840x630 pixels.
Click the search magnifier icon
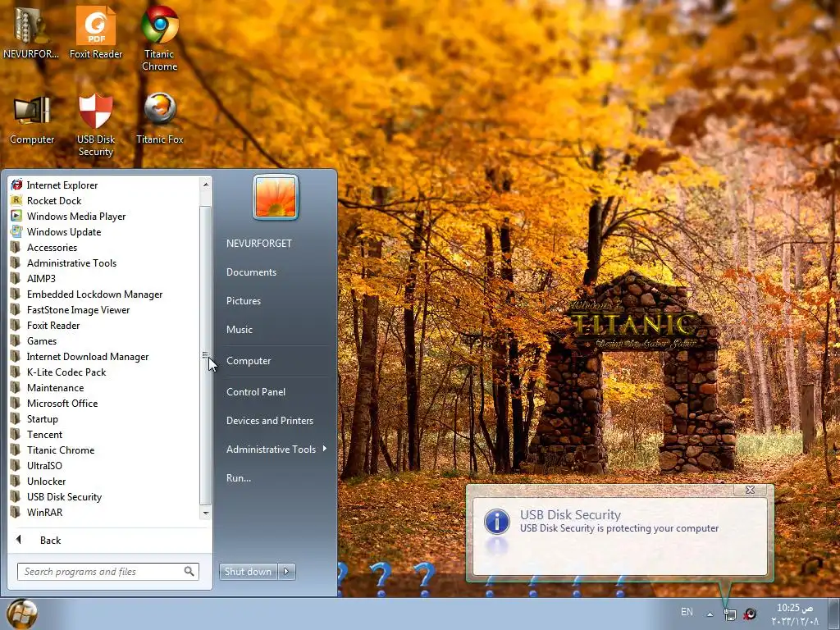[x=189, y=571]
